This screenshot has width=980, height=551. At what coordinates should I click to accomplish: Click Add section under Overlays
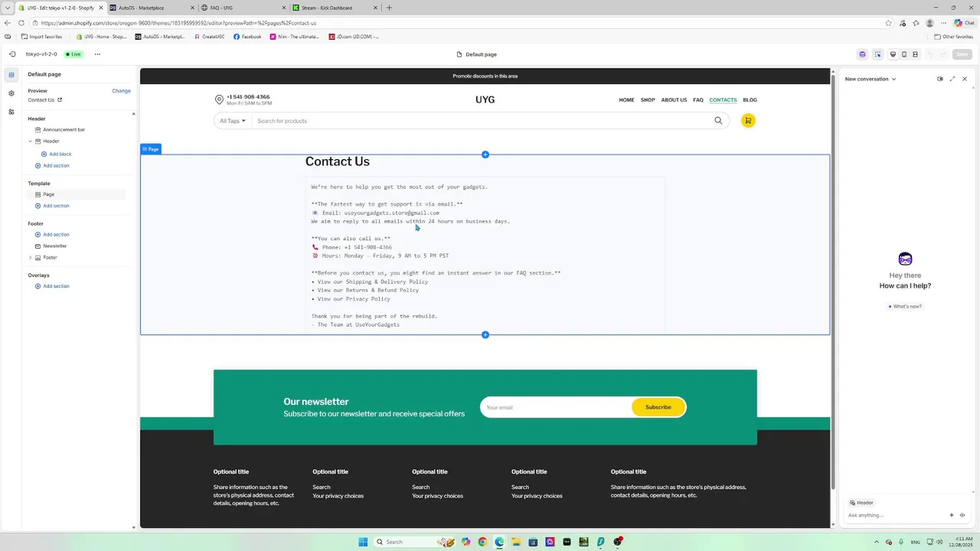(52, 286)
